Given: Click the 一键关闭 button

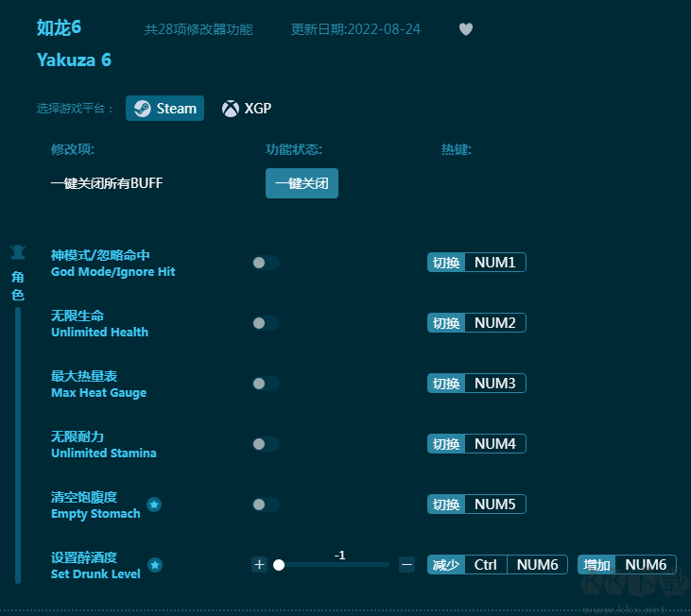Looking at the screenshot, I should coord(302,183).
